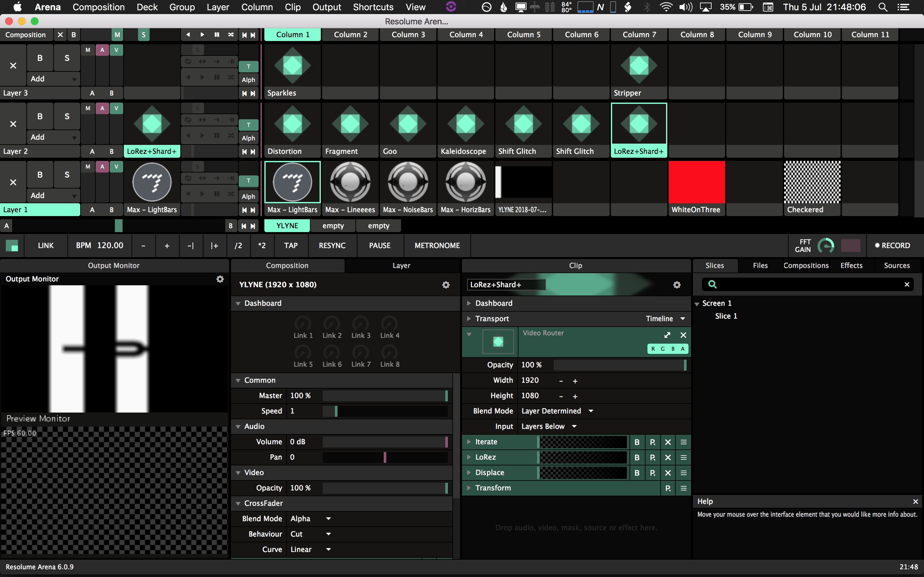The image size is (924, 577).
Task: Adjust the composition Master slider
Action: coord(384,396)
